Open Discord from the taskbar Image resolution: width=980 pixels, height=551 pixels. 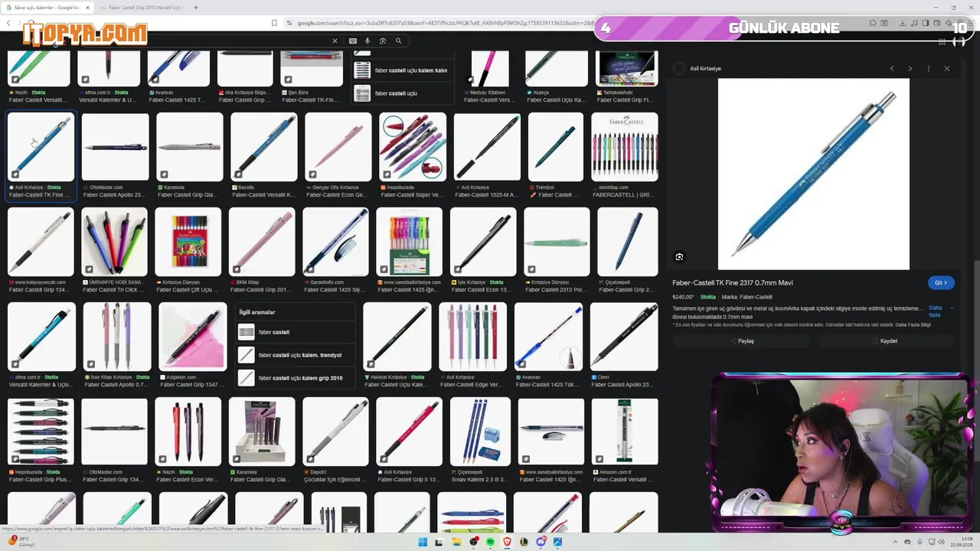click(541, 542)
